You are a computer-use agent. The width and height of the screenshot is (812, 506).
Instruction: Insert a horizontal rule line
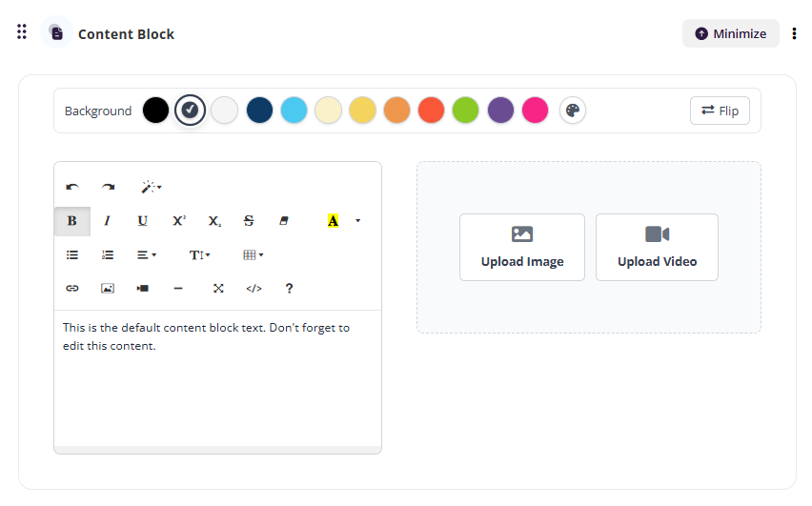(178, 288)
